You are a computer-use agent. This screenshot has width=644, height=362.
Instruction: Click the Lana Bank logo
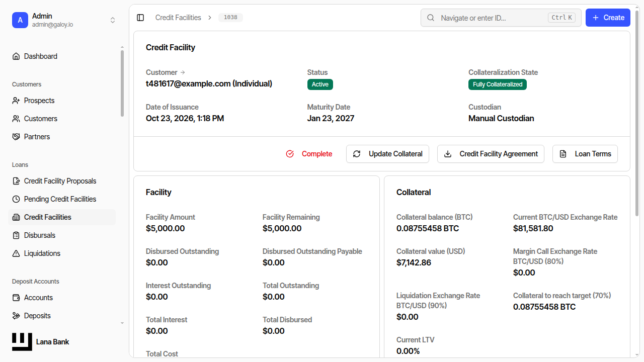click(22, 342)
